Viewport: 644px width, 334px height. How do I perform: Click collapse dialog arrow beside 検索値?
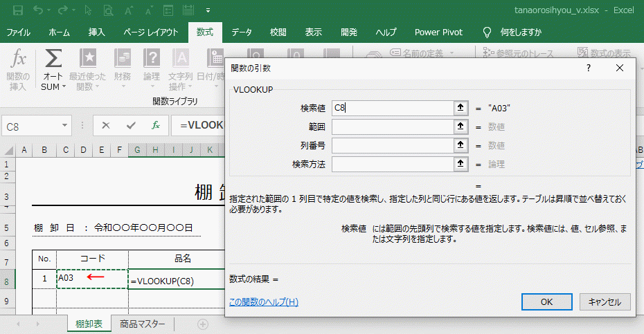tap(460, 109)
